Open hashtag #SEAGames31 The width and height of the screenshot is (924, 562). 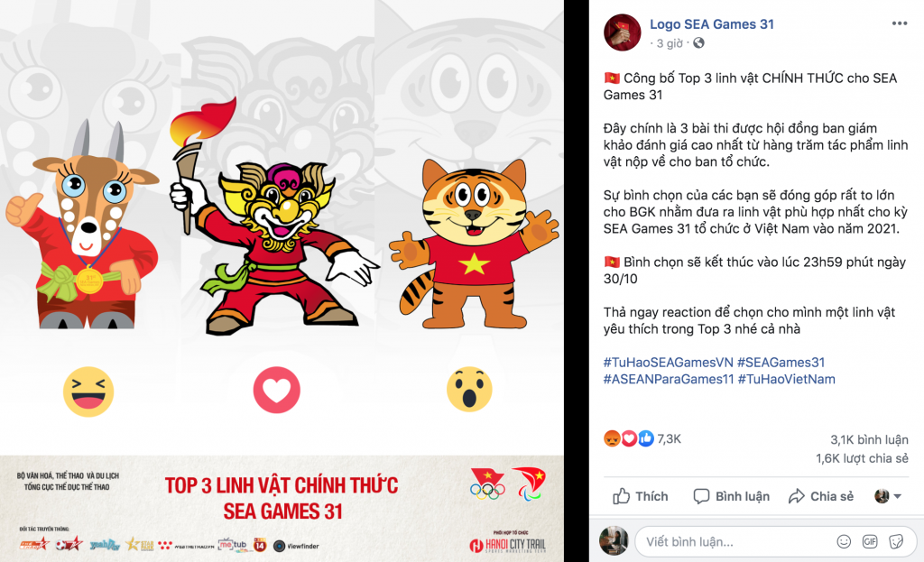click(781, 363)
